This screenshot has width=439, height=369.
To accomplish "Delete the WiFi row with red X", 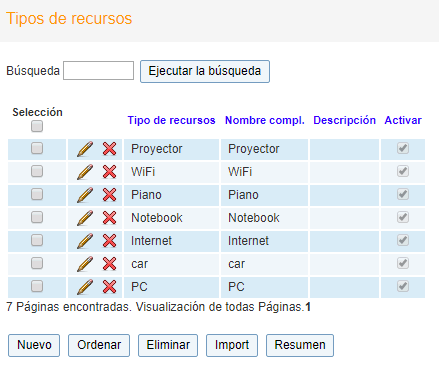I will [109, 172].
